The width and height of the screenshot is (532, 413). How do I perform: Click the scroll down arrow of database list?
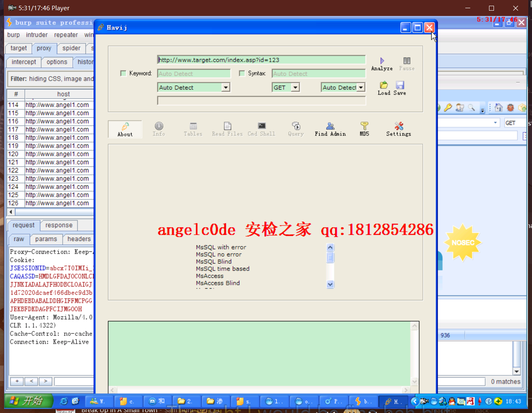point(330,284)
